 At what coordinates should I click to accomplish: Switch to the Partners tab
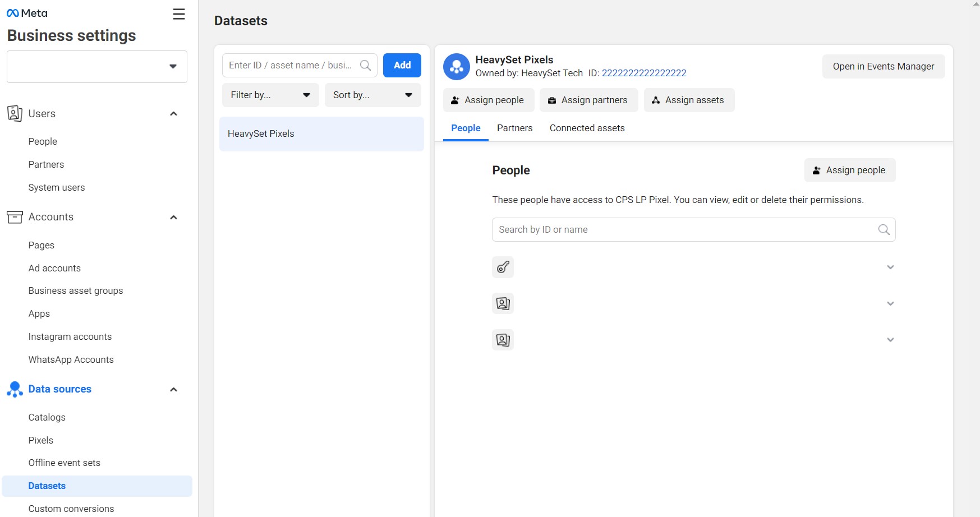click(515, 128)
